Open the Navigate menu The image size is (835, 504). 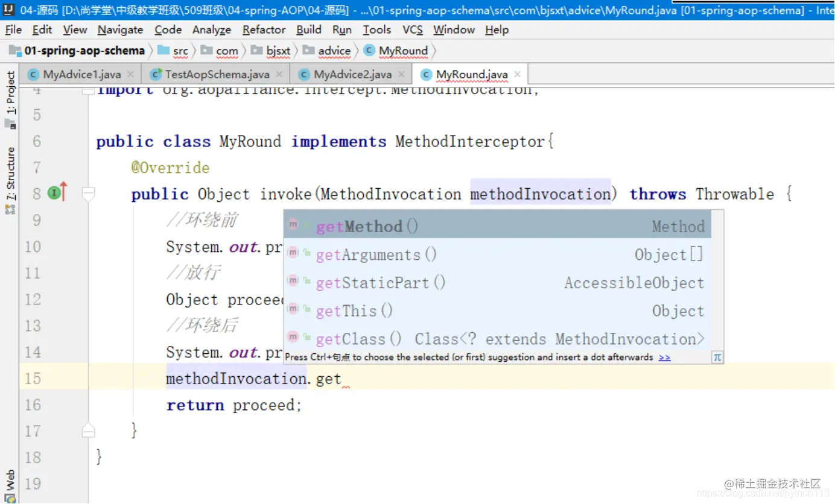point(121,30)
